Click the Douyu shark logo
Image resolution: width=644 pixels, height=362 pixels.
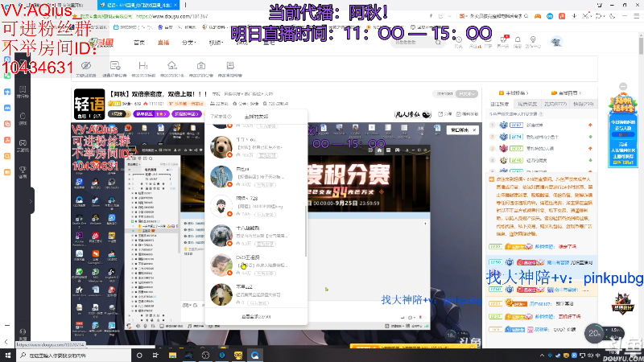[x=101, y=43]
